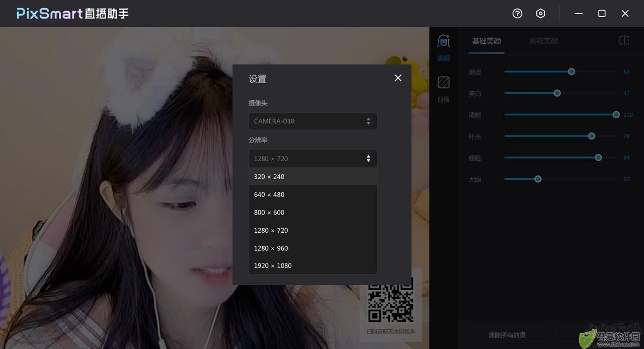The image size is (644, 349).
Task: Close the 设置 dialog
Action: tap(398, 78)
